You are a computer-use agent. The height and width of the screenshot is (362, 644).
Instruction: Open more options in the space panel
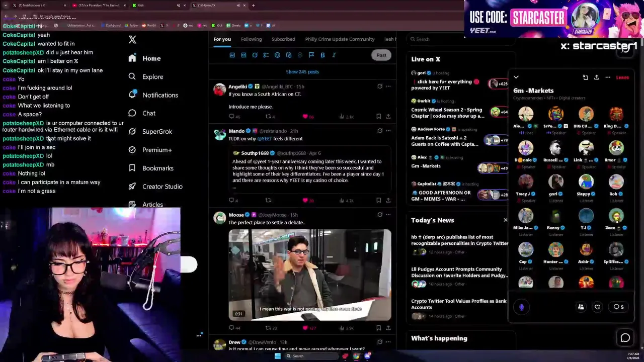[x=608, y=77]
